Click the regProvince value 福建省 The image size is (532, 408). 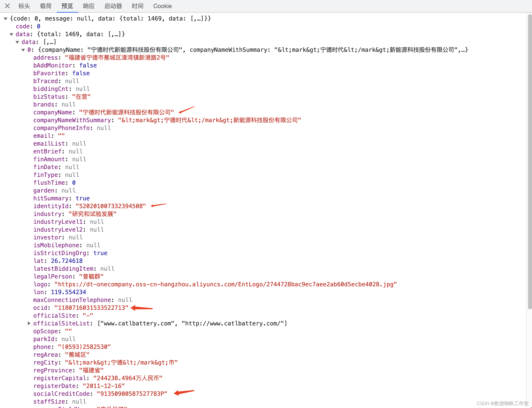tap(91, 370)
